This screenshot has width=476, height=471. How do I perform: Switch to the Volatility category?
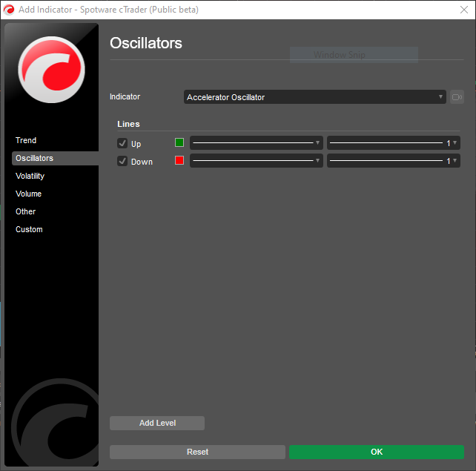30,176
